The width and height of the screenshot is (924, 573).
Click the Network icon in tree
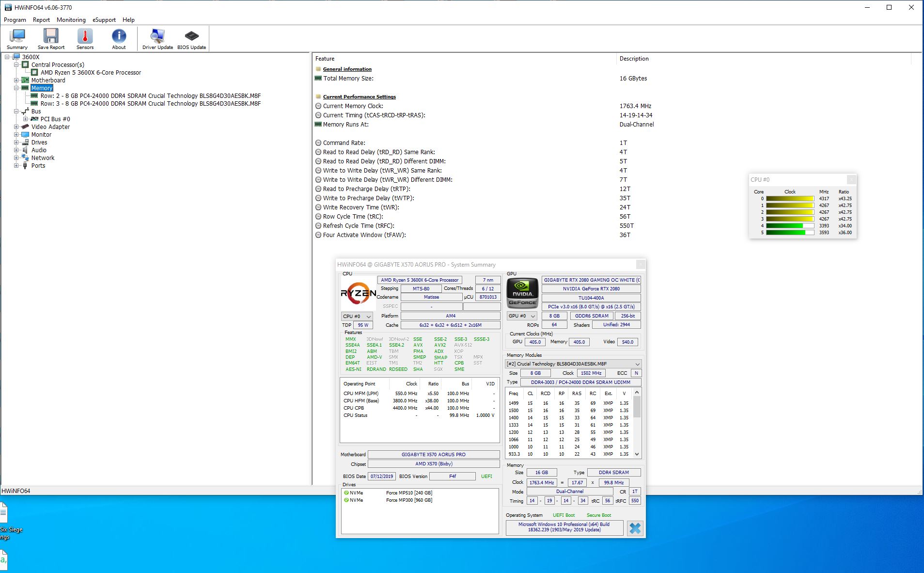tap(25, 158)
